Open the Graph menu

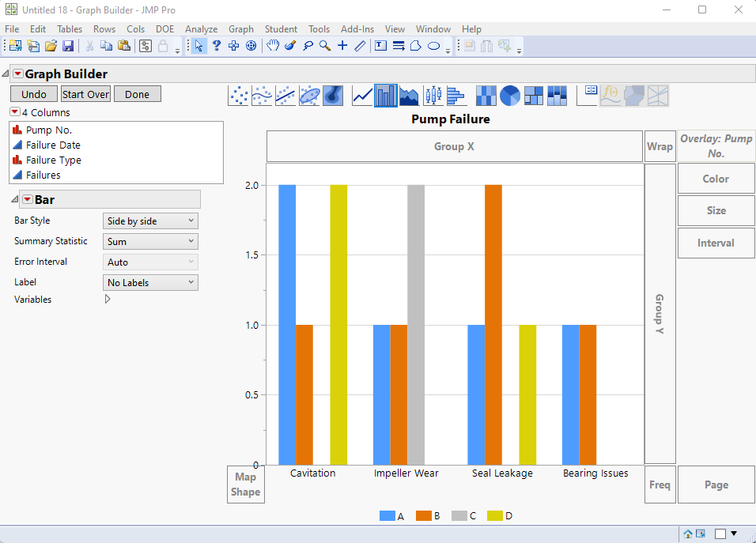[241, 29]
